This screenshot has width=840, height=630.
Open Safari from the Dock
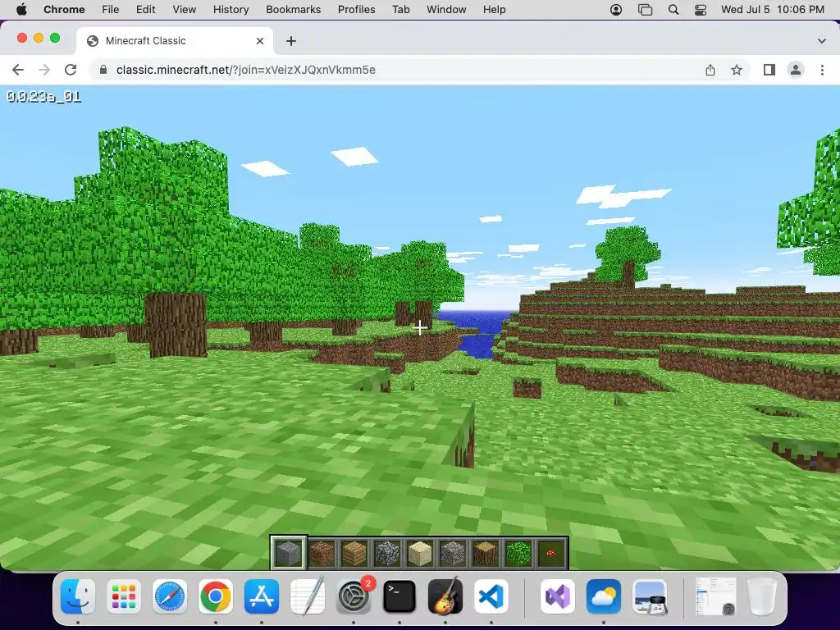click(x=170, y=596)
